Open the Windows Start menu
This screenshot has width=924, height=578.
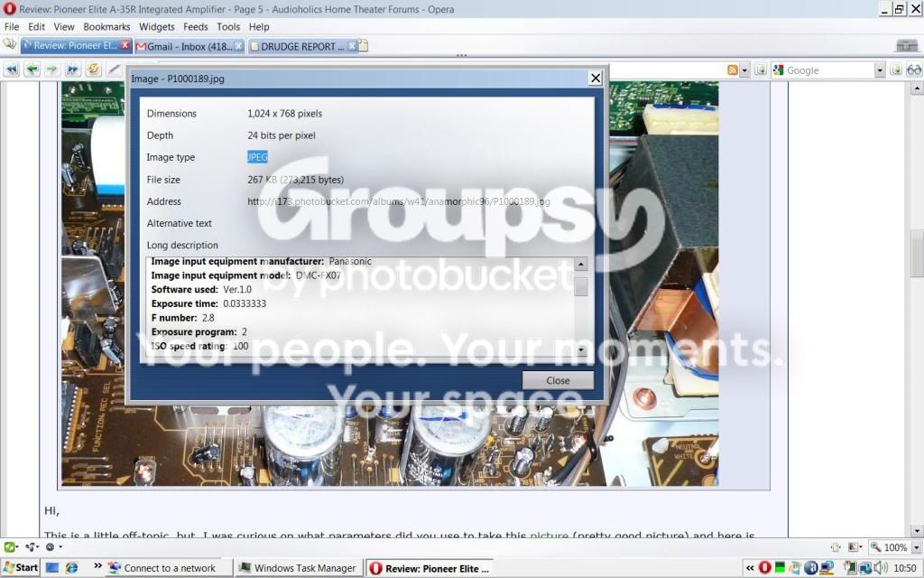(x=21, y=568)
